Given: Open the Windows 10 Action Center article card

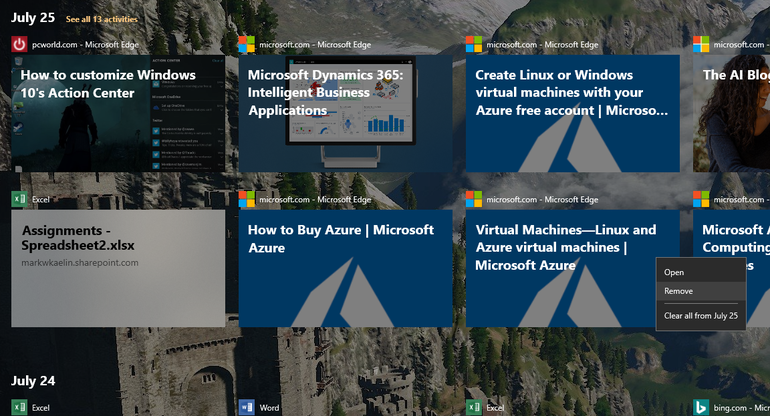Looking at the screenshot, I should [x=118, y=113].
